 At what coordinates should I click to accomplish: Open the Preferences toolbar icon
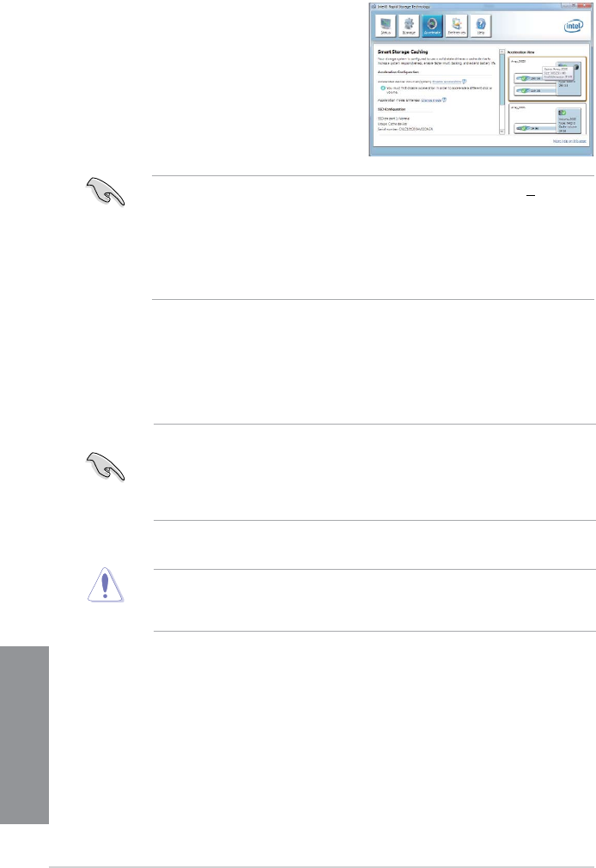(457, 26)
